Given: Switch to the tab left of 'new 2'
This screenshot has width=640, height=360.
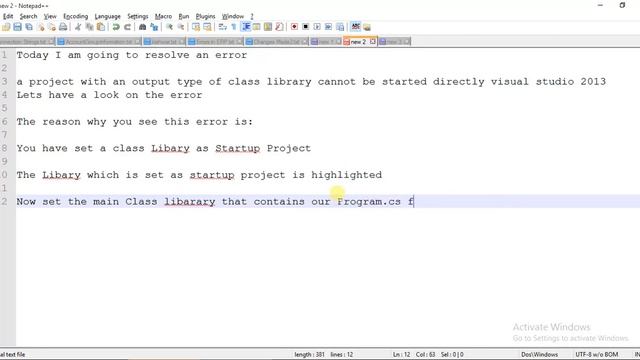Looking at the screenshot, I should (x=325, y=42).
